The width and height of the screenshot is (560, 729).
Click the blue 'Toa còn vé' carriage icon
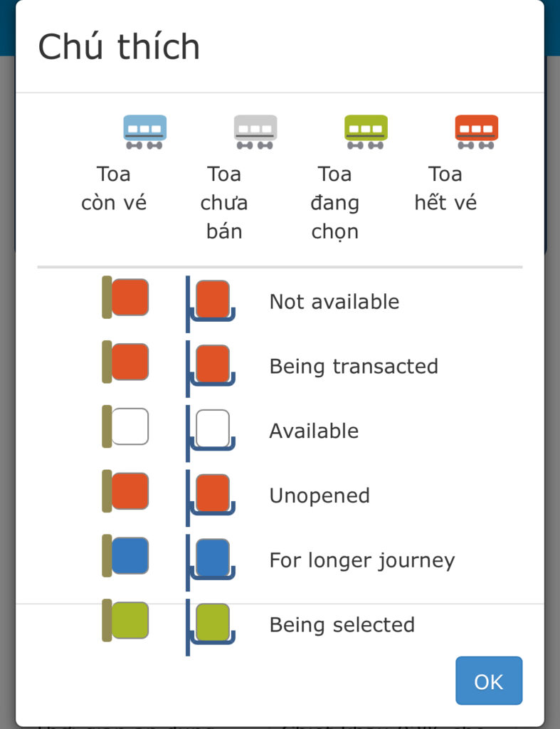pos(145,132)
